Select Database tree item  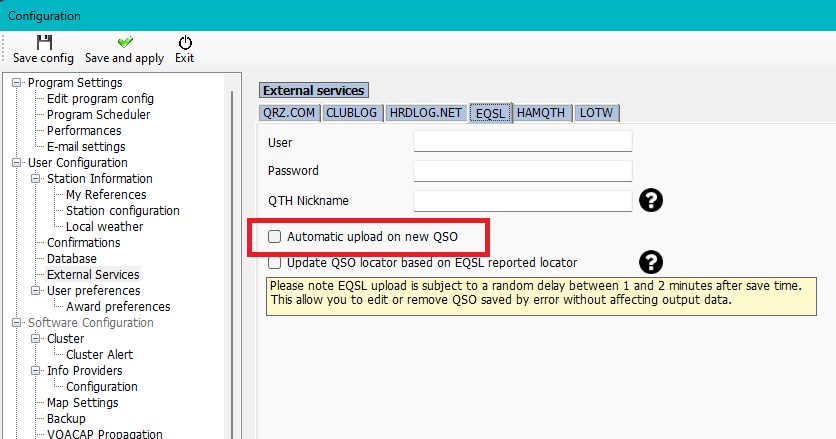[x=72, y=259]
